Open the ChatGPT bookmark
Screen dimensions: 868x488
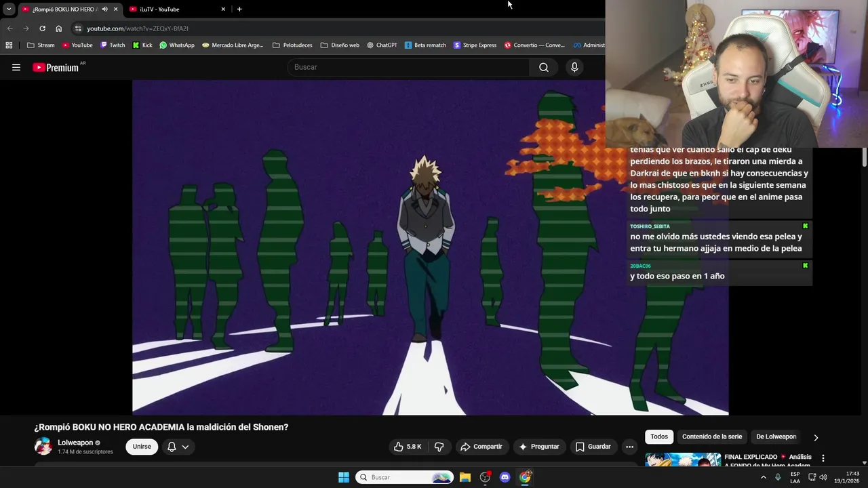coord(382,45)
